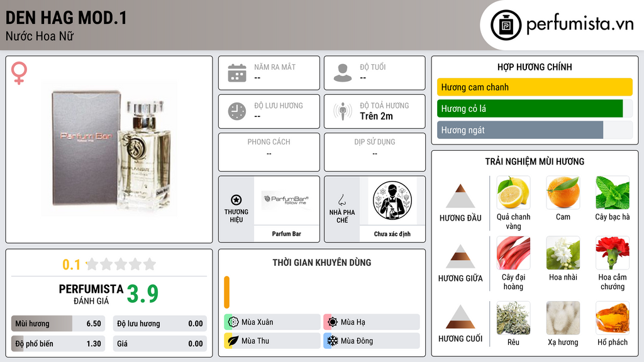Click the Độ lưu hương 0.00 rating bar
Image resolution: width=644 pixels, height=362 pixels.
click(160, 324)
